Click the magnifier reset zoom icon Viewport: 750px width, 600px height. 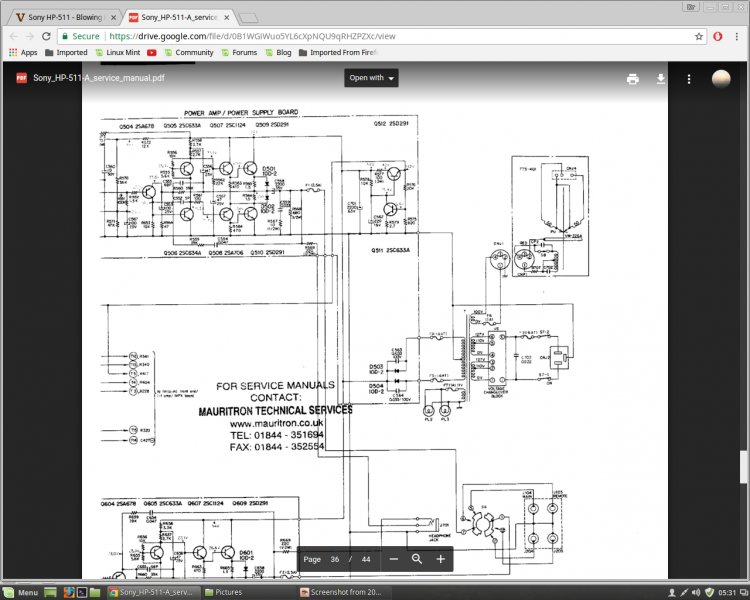(417, 559)
